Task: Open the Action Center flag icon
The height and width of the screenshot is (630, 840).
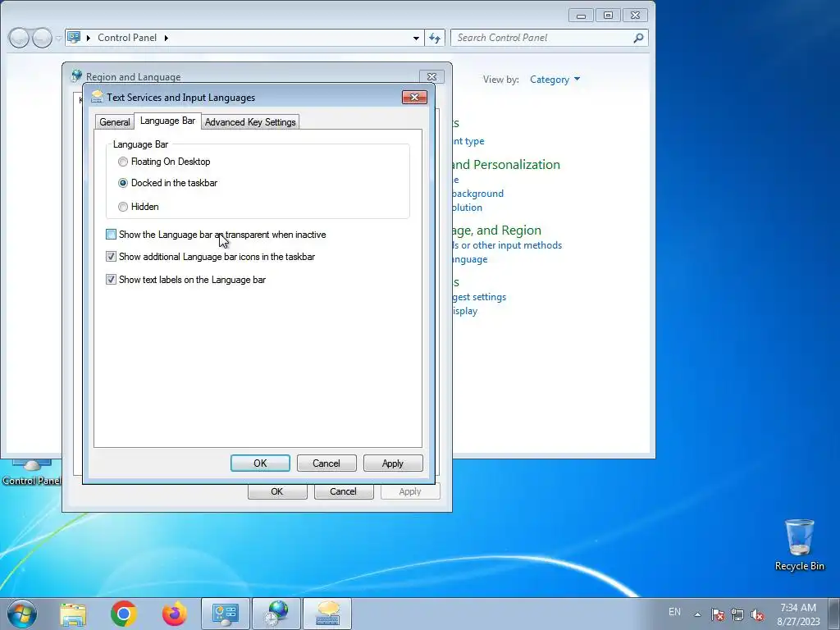Action: 717,614
